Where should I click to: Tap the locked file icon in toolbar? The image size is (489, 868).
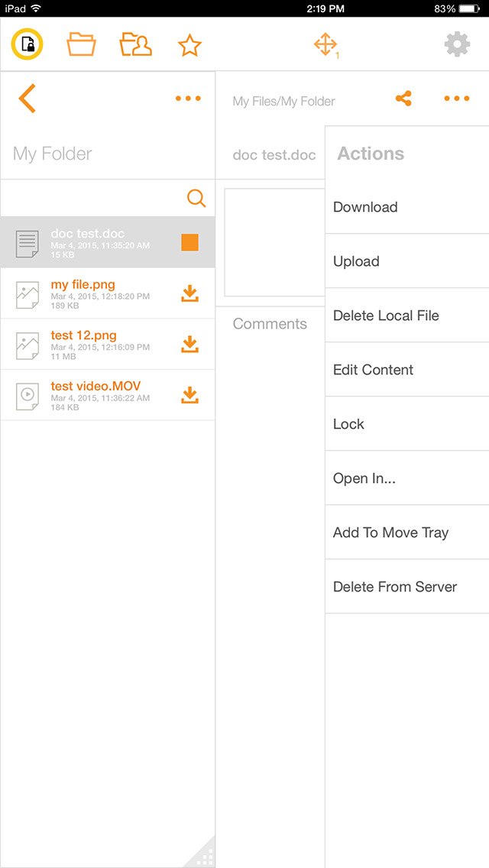coord(27,45)
